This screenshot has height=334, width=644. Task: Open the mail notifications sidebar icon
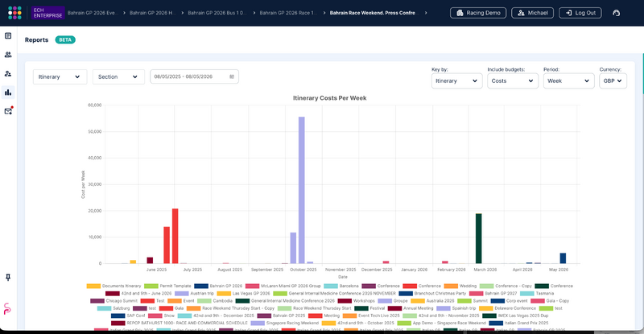point(8,111)
